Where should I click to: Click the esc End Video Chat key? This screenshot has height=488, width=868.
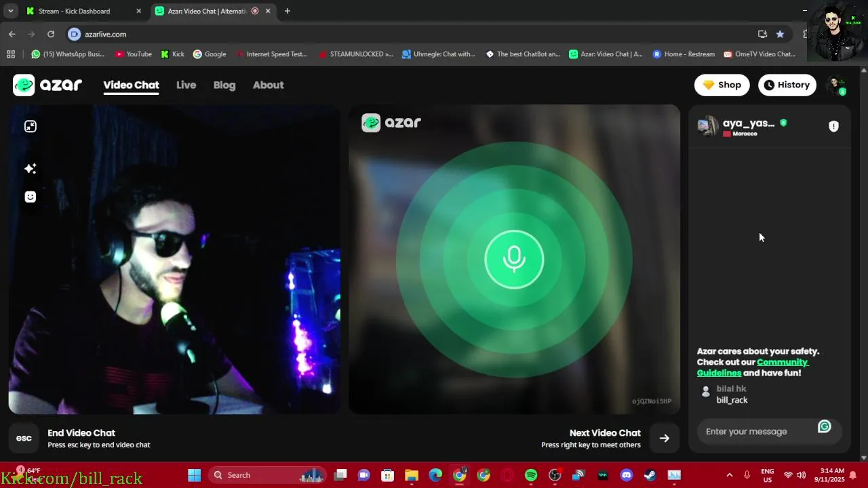click(x=24, y=438)
